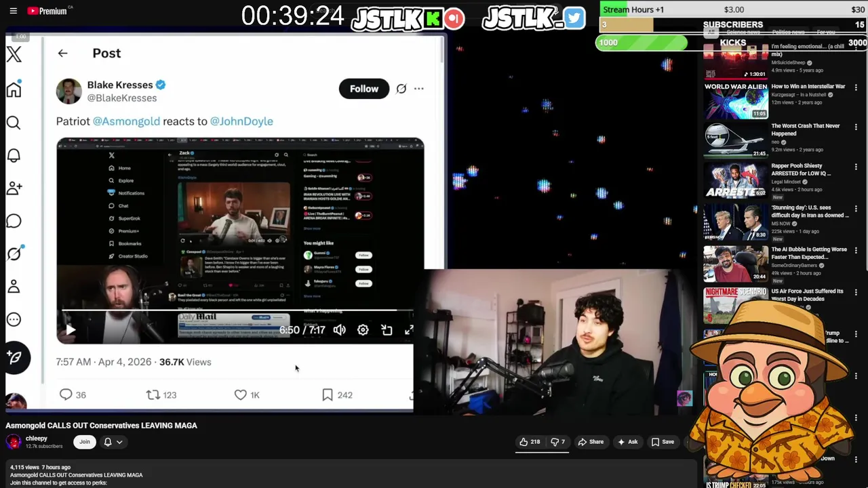Open menu for US Air Force video
Screen dimensions: 868x488
click(x=856, y=292)
